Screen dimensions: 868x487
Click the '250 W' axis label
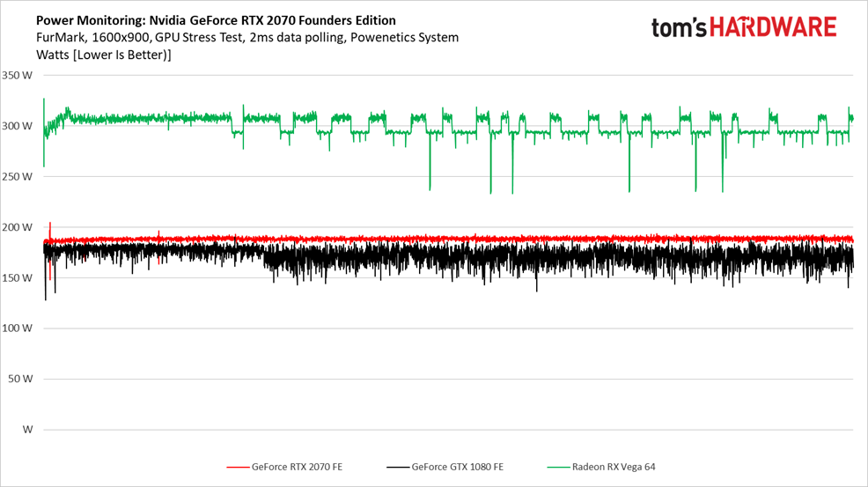point(17,177)
